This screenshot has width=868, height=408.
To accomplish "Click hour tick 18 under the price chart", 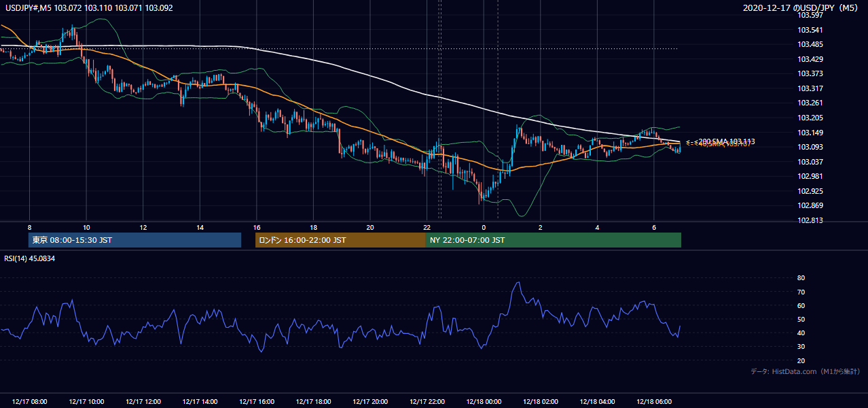I will (313, 227).
